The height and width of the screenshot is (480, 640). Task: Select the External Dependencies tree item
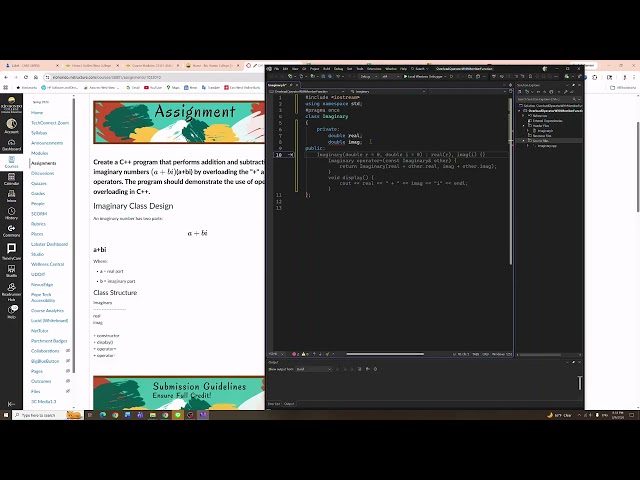[547, 121]
